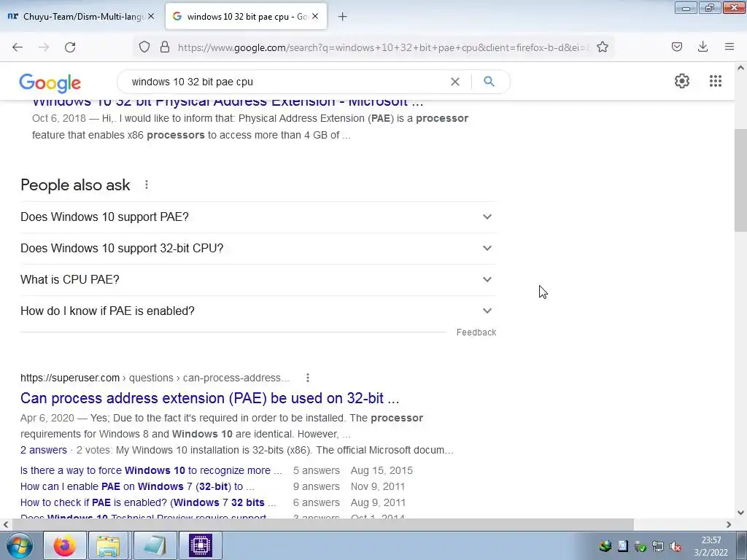Reload the current page
The height and width of the screenshot is (560, 747).
(70, 47)
